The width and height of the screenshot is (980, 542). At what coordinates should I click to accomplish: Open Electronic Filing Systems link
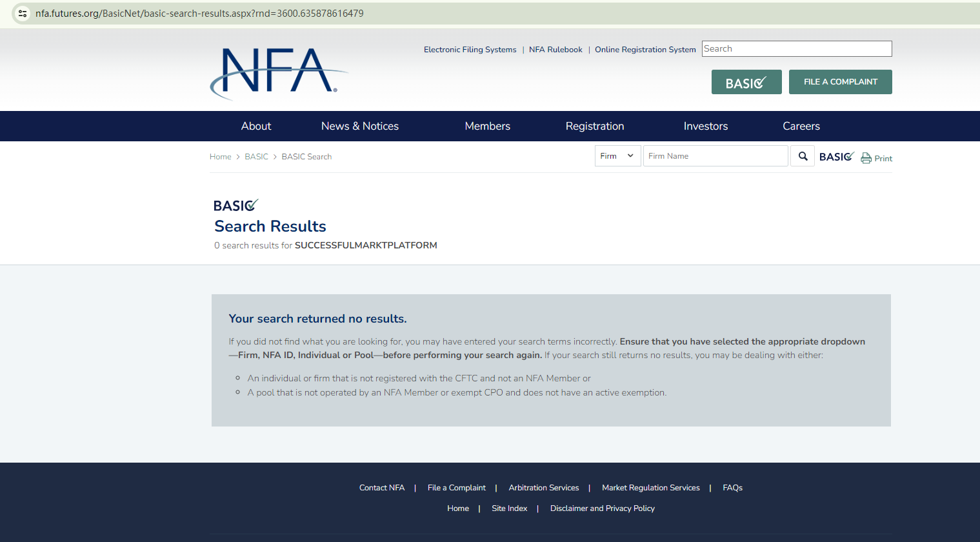tap(470, 50)
